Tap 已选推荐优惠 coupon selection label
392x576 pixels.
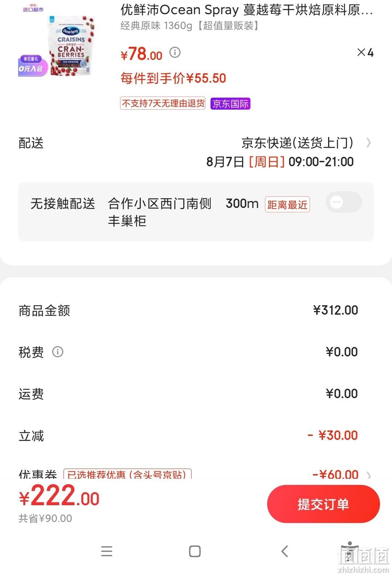(127, 474)
